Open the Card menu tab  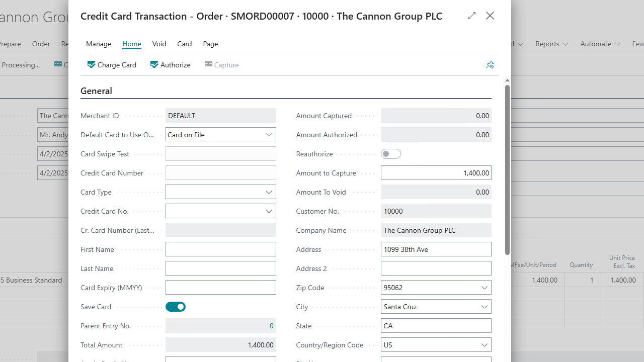[x=184, y=44]
